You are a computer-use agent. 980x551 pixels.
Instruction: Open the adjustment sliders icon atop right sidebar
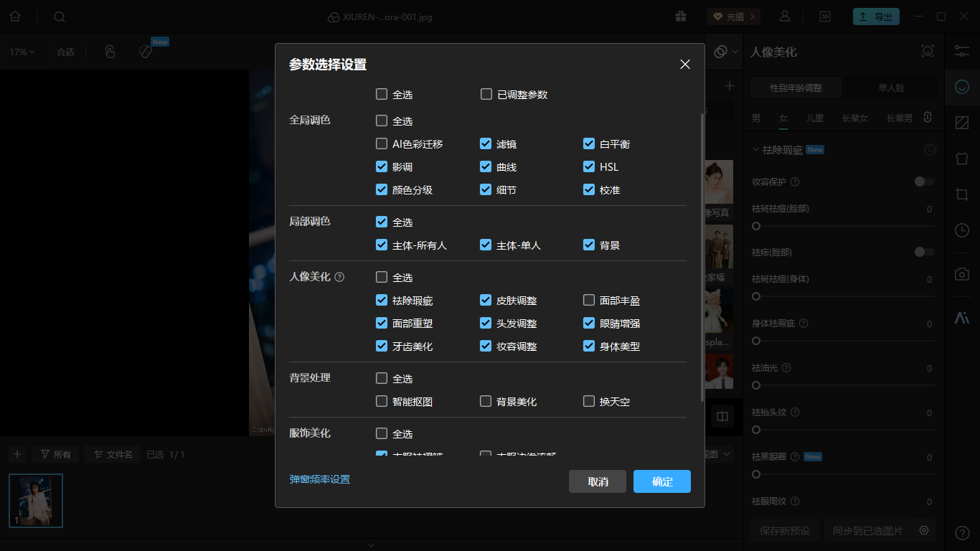tap(962, 52)
